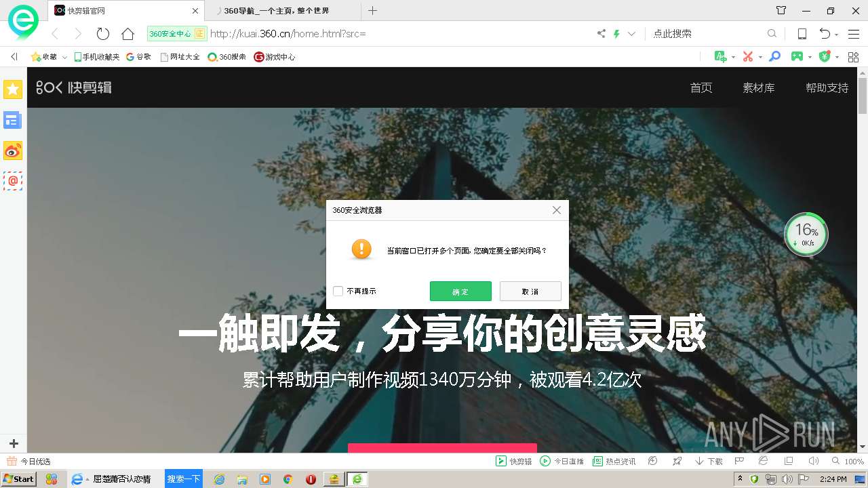Click the 快剪辑 site logo
The image size is (868, 488).
[74, 87]
